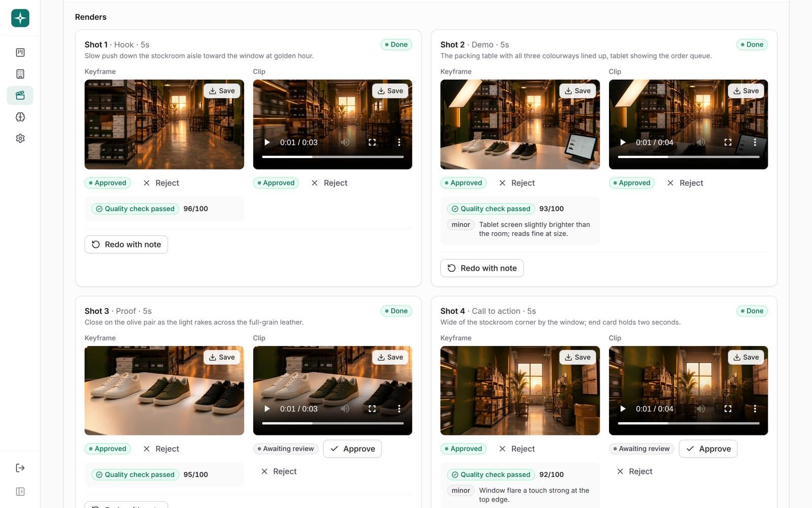Save the Shot 4 clip

coord(746,357)
